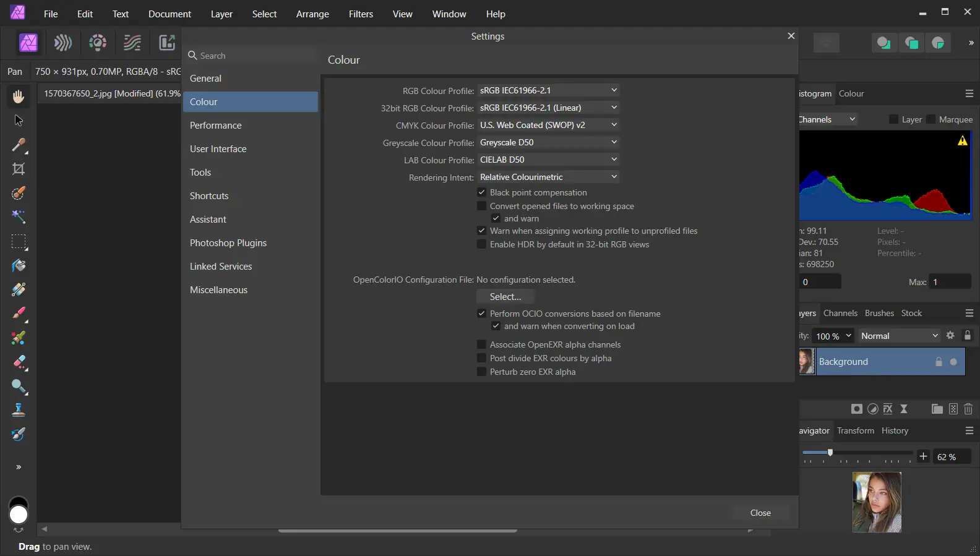
Task: Switch to the Liquify Persona
Action: tap(63, 43)
